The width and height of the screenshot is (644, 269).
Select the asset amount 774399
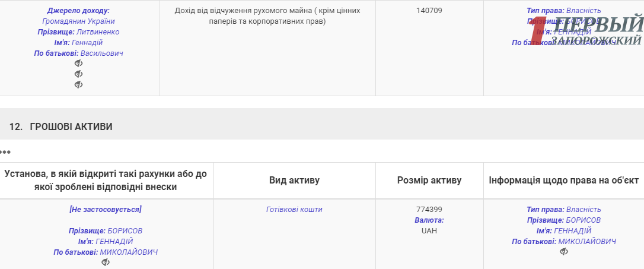[429, 210]
